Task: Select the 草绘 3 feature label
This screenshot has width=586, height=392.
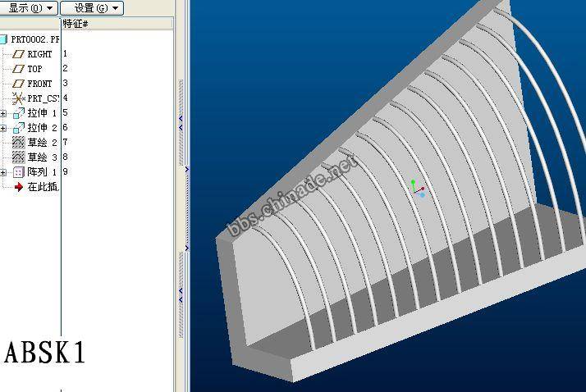Action: point(42,157)
